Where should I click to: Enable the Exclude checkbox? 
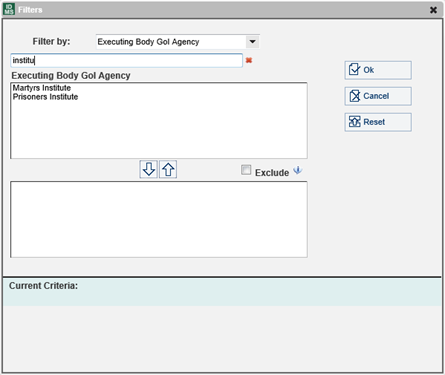(246, 170)
